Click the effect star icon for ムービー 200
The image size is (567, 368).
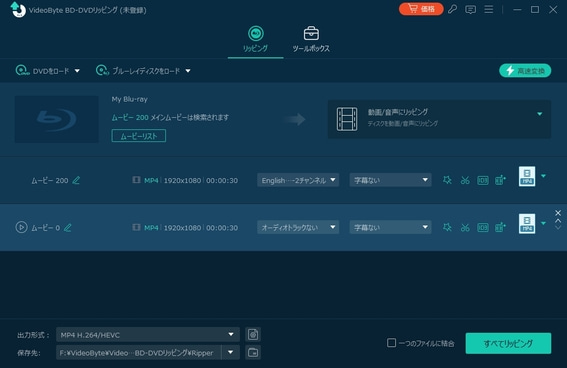click(447, 180)
